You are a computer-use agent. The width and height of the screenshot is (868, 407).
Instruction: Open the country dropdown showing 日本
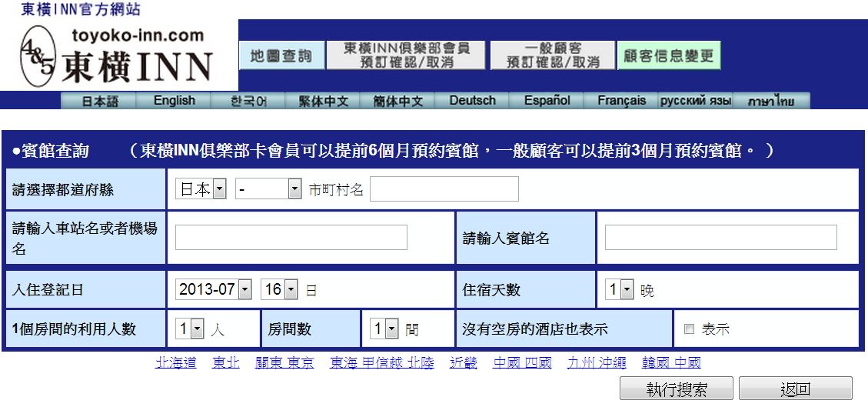(201, 189)
